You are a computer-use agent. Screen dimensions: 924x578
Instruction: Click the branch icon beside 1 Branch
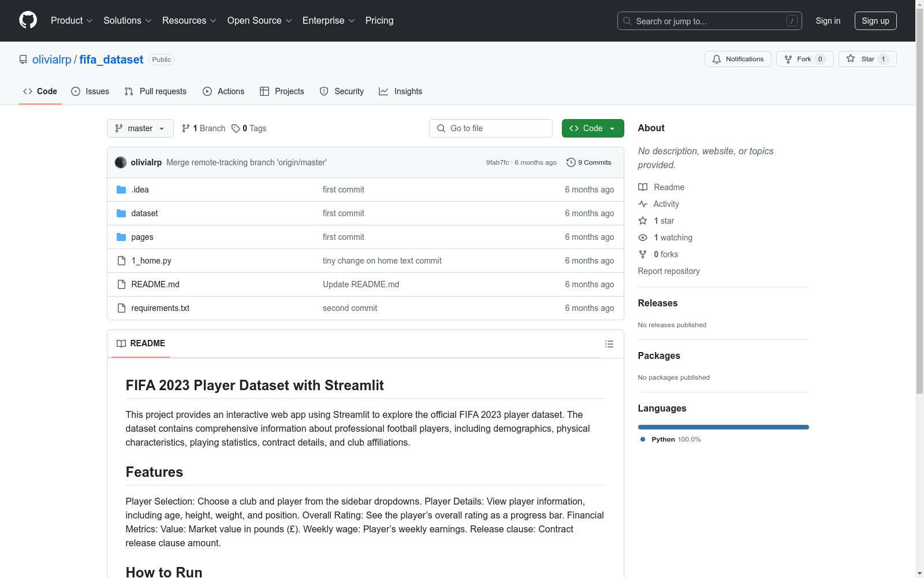coord(186,128)
